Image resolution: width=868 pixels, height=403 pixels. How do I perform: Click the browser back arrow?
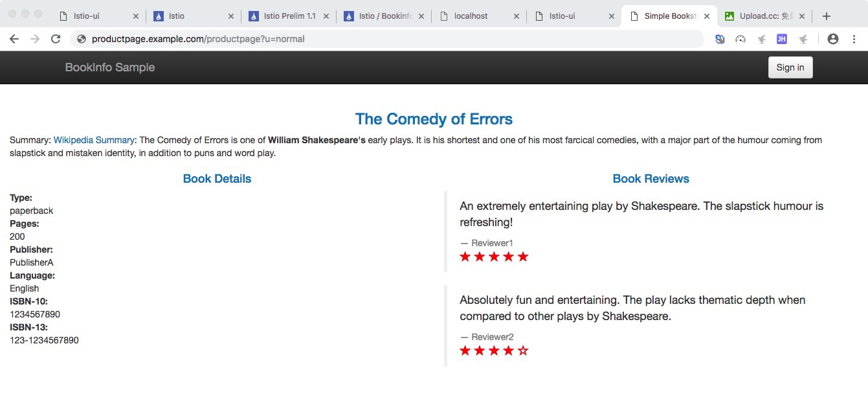(14, 39)
